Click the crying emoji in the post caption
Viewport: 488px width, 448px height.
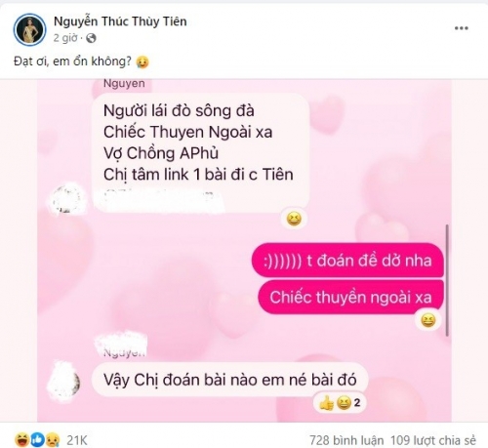pos(142,61)
